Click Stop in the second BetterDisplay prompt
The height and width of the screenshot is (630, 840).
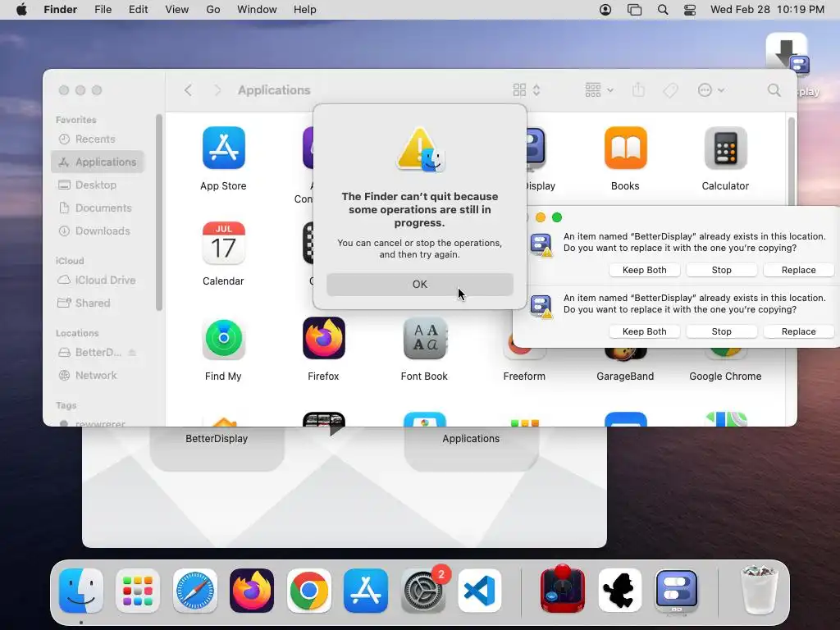point(722,331)
